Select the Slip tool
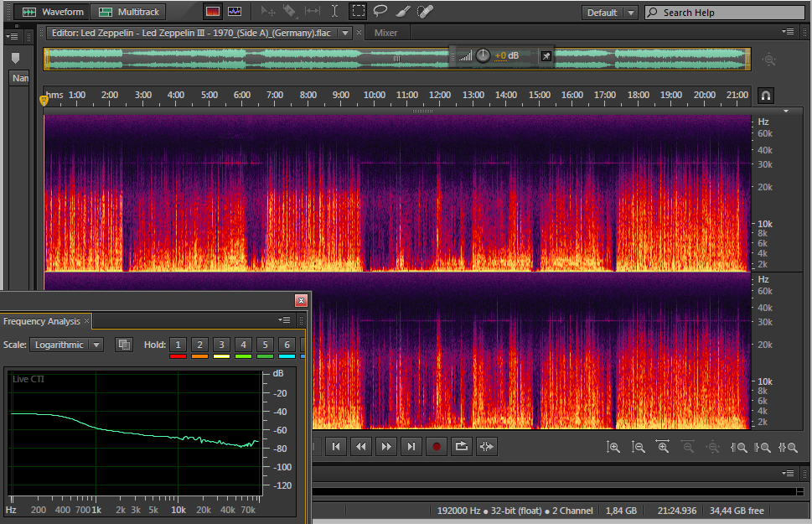812x524 pixels. point(313,12)
